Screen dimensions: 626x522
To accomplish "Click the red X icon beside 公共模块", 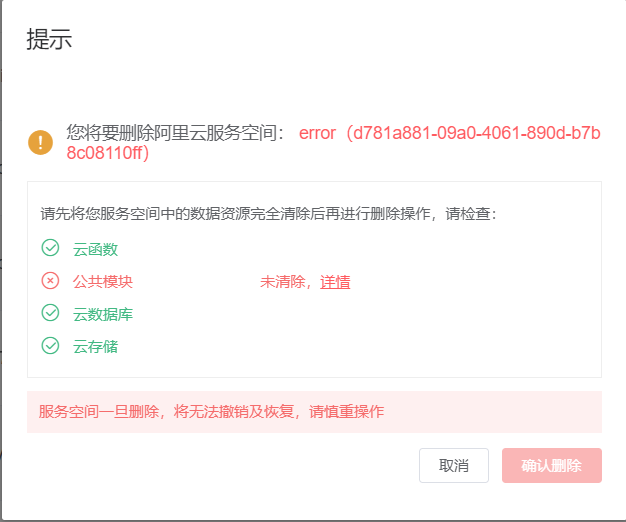I will point(50,281).
